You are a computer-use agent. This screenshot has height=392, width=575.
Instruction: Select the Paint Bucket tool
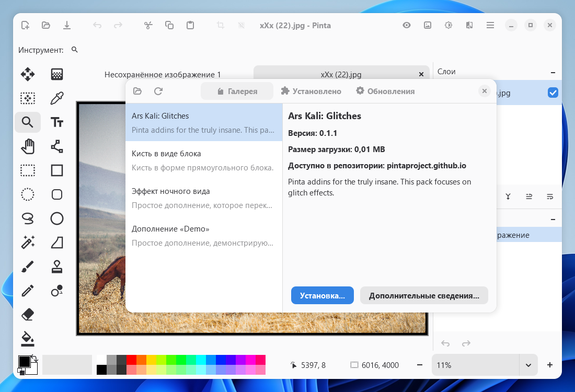coord(28,339)
